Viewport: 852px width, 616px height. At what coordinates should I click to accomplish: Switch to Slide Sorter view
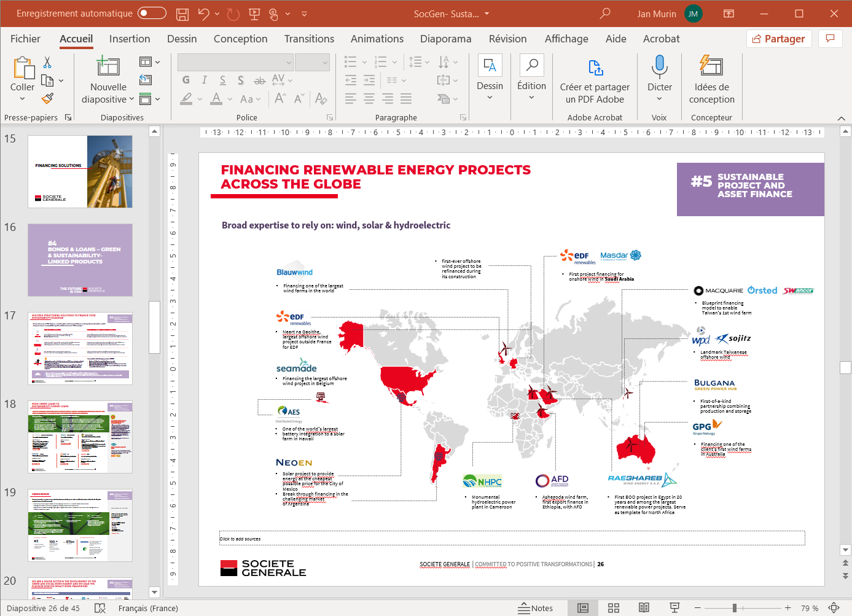614,608
